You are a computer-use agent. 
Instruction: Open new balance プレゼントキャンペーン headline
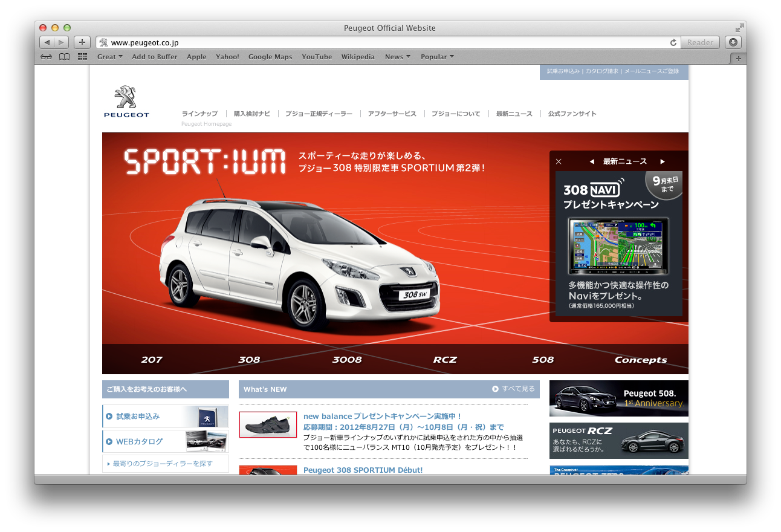[x=383, y=416]
